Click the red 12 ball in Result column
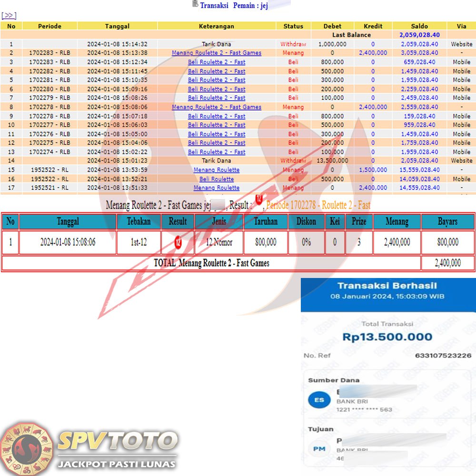 (x=178, y=242)
